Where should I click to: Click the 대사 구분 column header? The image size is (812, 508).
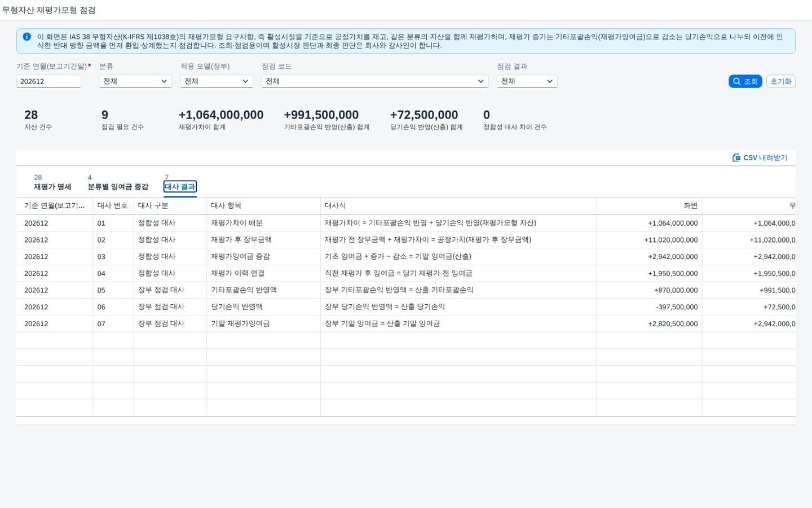170,206
